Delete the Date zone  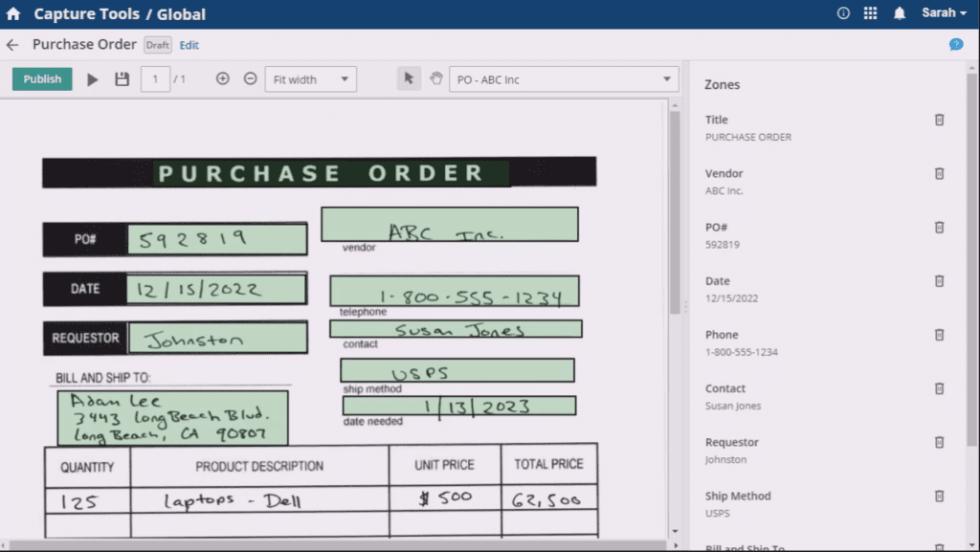pyautogui.click(x=939, y=281)
